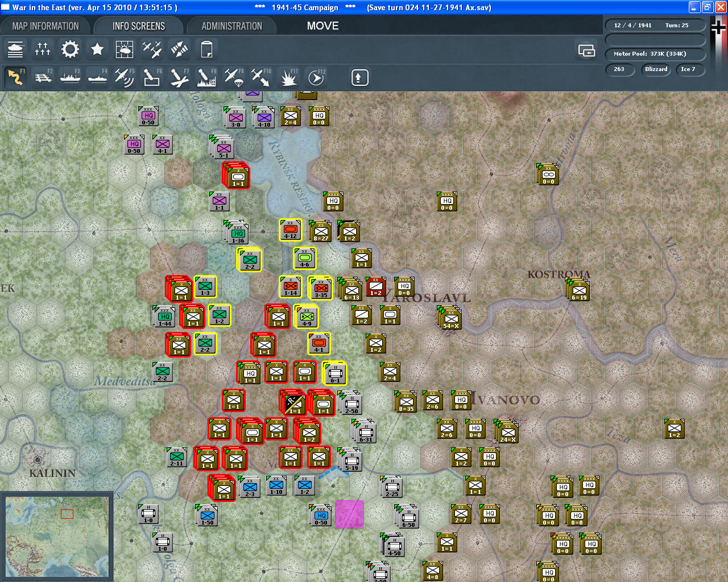728x582 pixels.
Task: Select the 8=35 Soviet unit
Action: point(406,401)
